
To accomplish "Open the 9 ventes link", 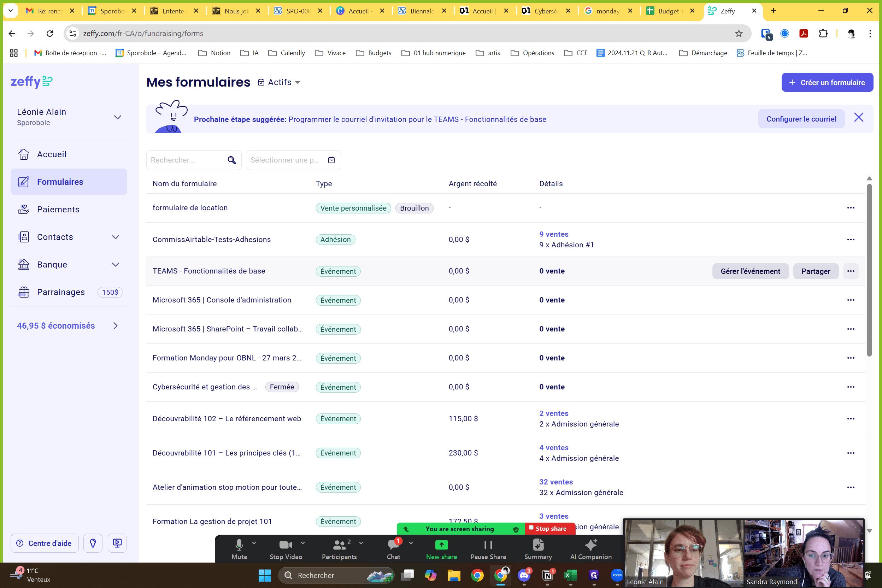I will [553, 234].
